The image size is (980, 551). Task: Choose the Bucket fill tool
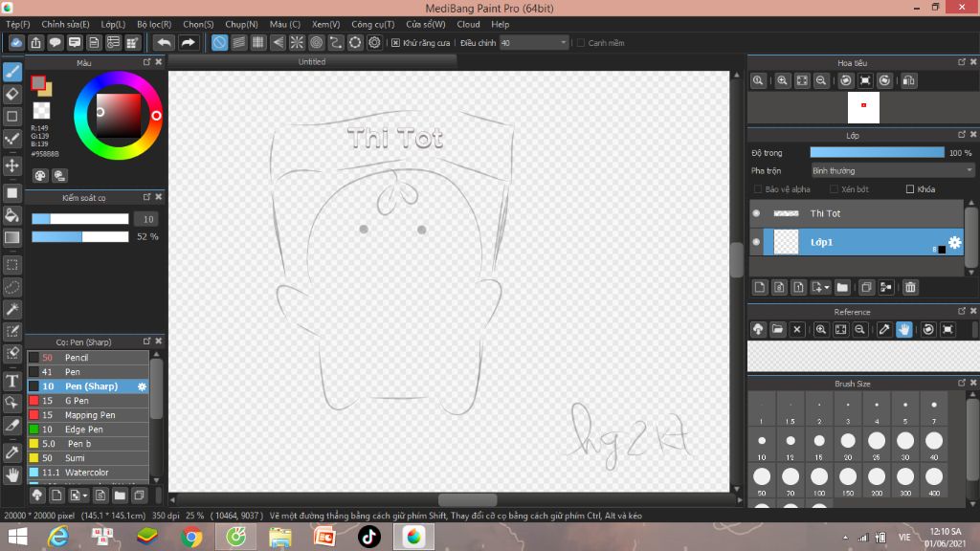12,215
